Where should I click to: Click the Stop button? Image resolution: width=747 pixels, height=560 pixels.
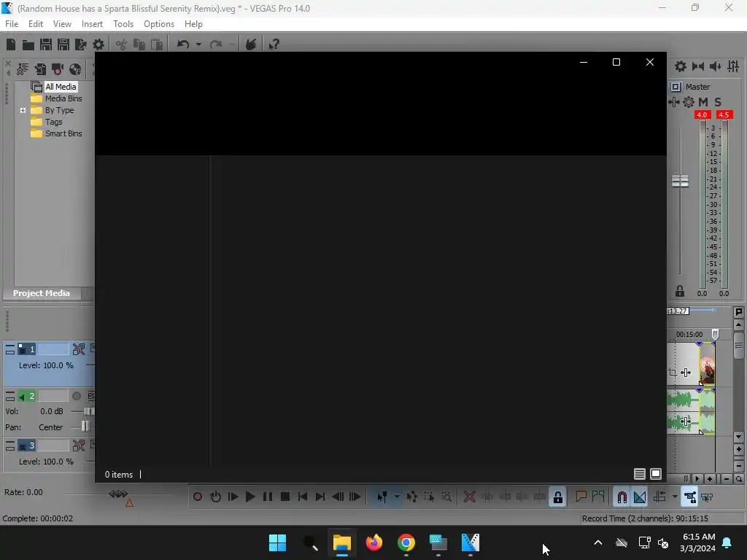285,497
